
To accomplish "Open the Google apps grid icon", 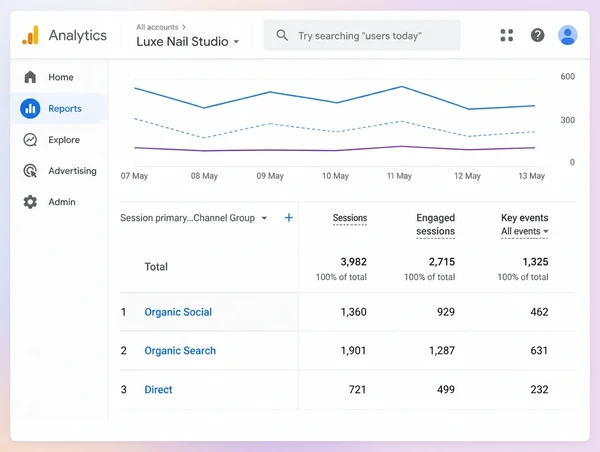I will click(507, 35).
